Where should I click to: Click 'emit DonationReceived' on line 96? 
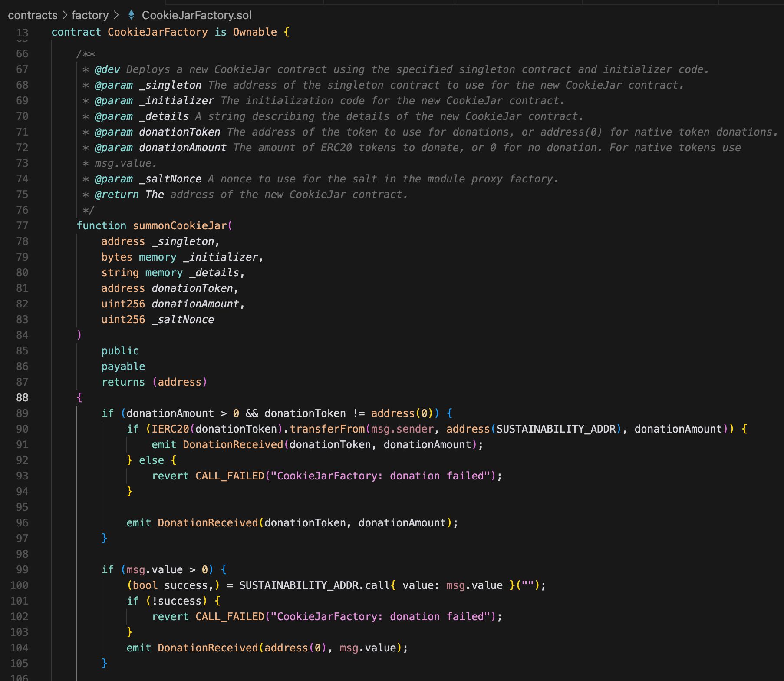point(192,522)
